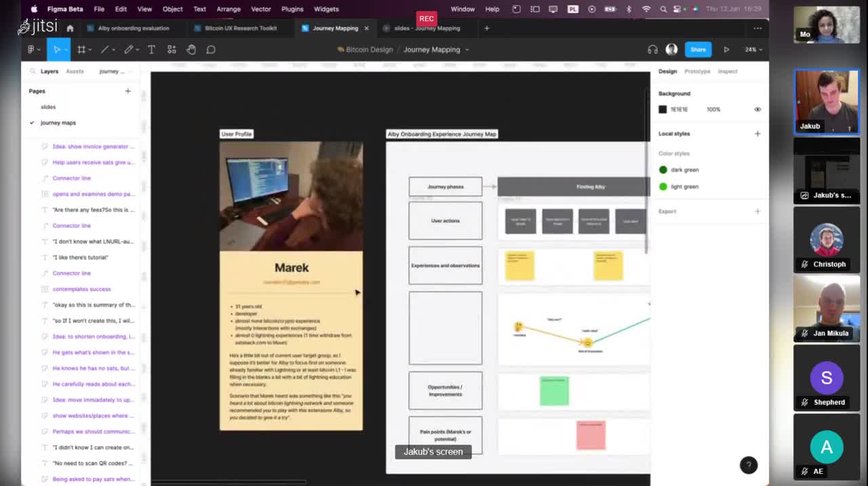Open the tab bar more options menu
Screen dimensions: 868x486
coord(757,29)
